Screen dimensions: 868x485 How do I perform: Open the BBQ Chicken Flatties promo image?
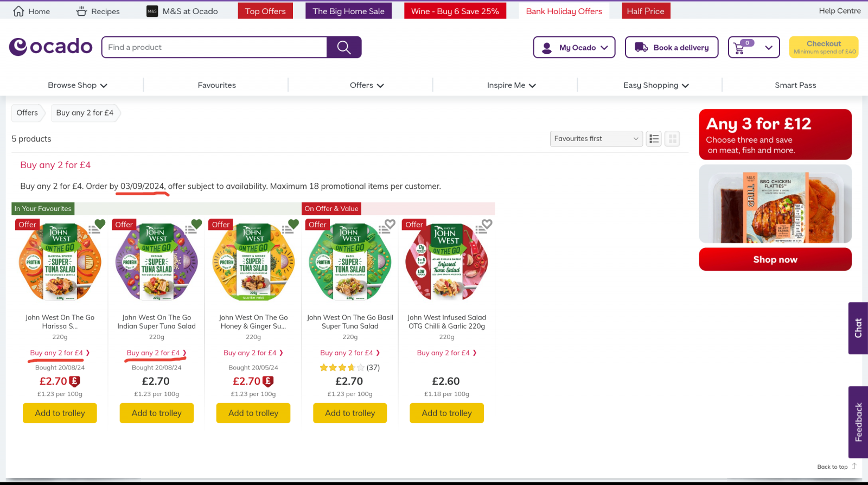tap(775, 204)
